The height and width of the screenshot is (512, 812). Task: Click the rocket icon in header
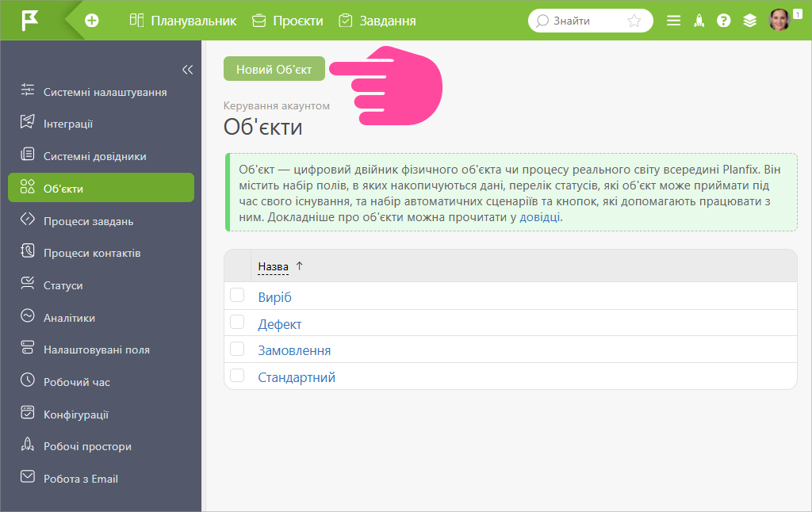699,21
